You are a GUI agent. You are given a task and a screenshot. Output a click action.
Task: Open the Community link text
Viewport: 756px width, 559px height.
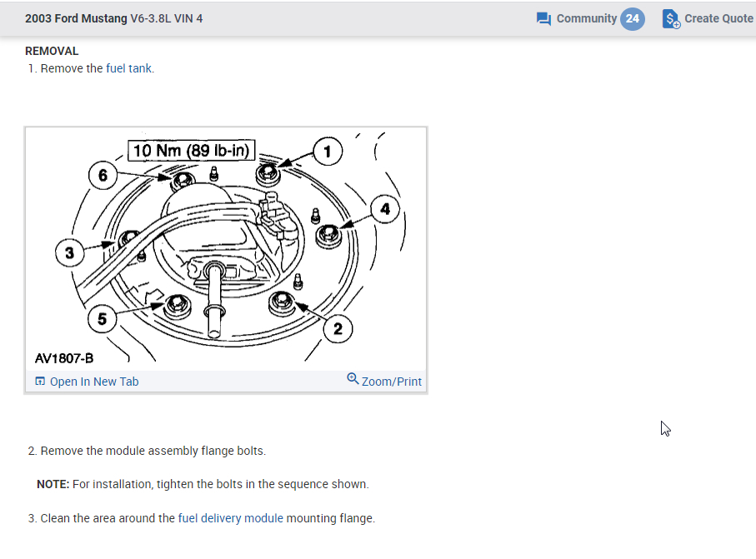point(586,18)
